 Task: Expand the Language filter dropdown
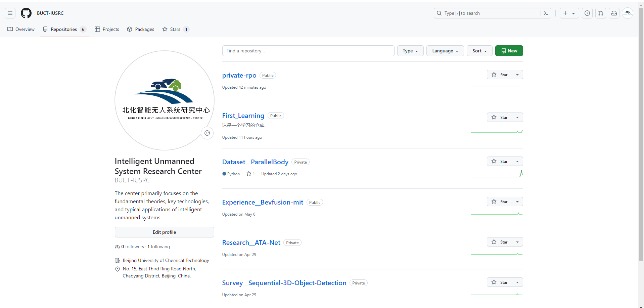point(445,51)
